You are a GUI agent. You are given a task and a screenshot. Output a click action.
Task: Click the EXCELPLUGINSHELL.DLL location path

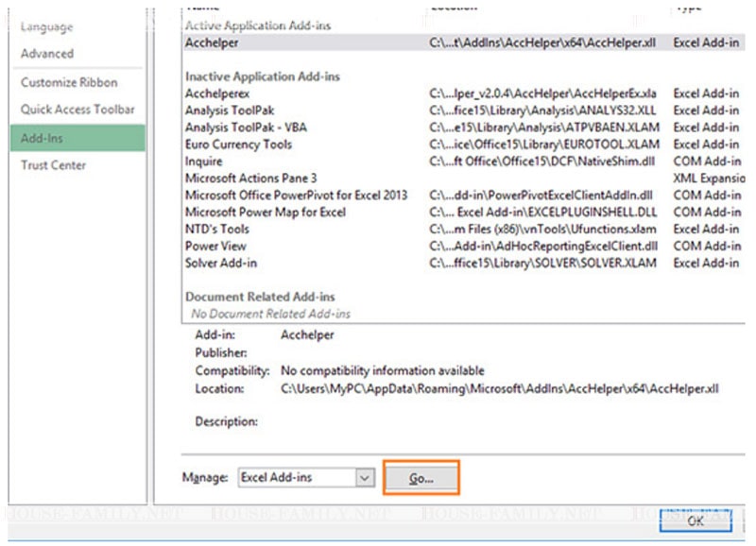tap(542, 212)
